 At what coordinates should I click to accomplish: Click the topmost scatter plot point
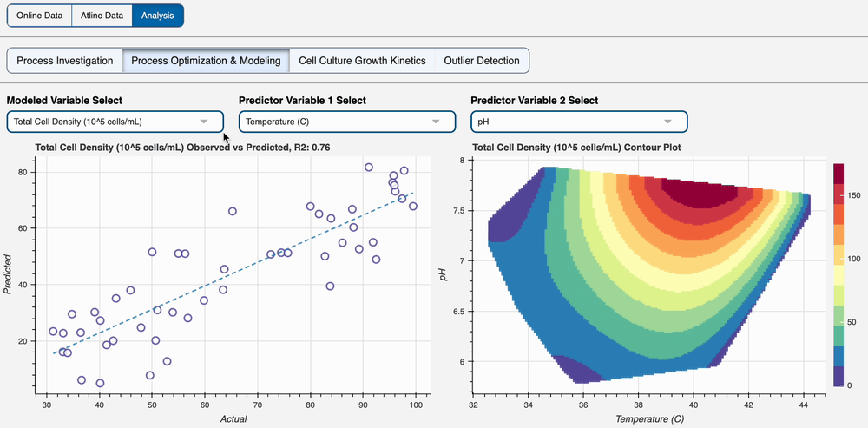pos(369,167)
